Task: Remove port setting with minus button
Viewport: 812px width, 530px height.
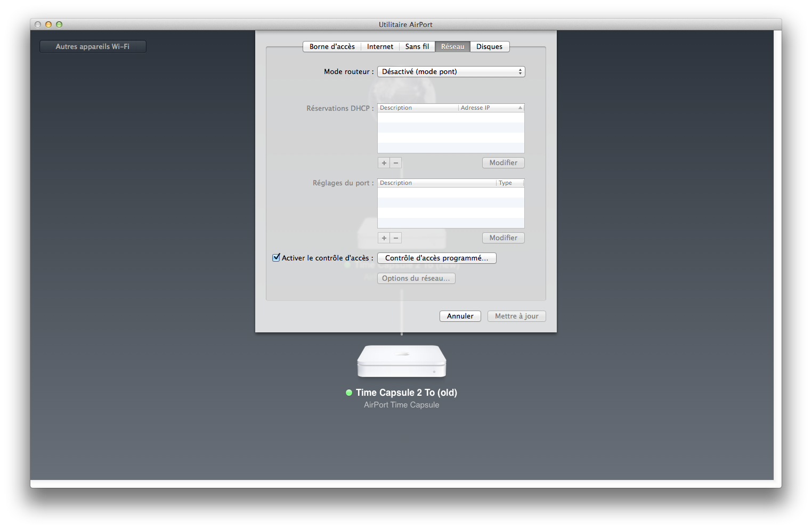Action: (x=396, y=238)
